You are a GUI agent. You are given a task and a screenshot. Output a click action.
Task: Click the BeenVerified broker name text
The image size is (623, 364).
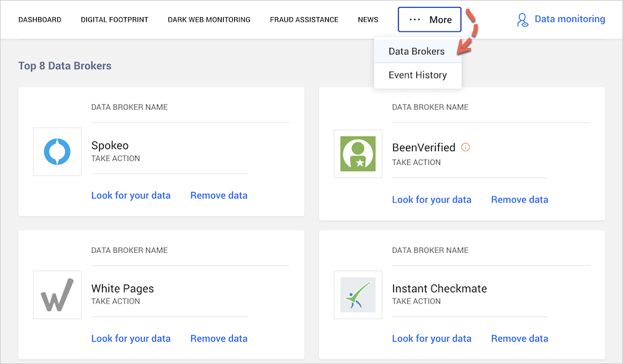424,148
